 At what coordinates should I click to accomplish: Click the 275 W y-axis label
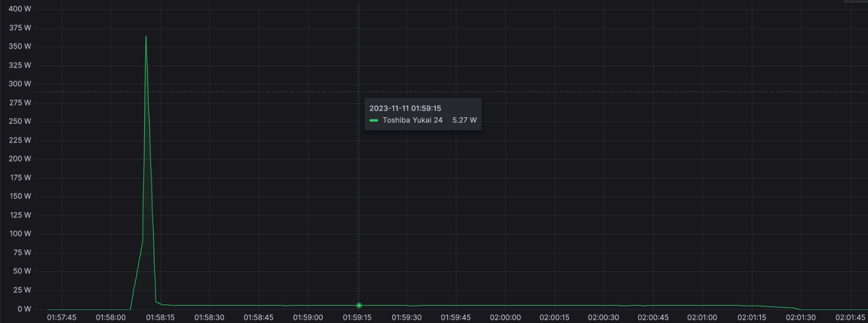pyautogui.click(x=20, y=103)
